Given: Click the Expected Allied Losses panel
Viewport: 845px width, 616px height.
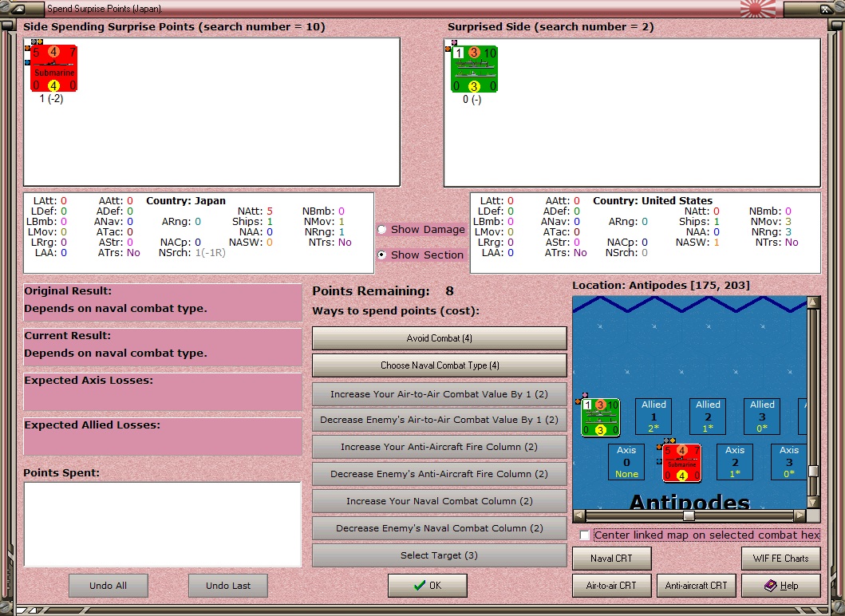Looking at the screenshot, I should click(x=162, y=436).
